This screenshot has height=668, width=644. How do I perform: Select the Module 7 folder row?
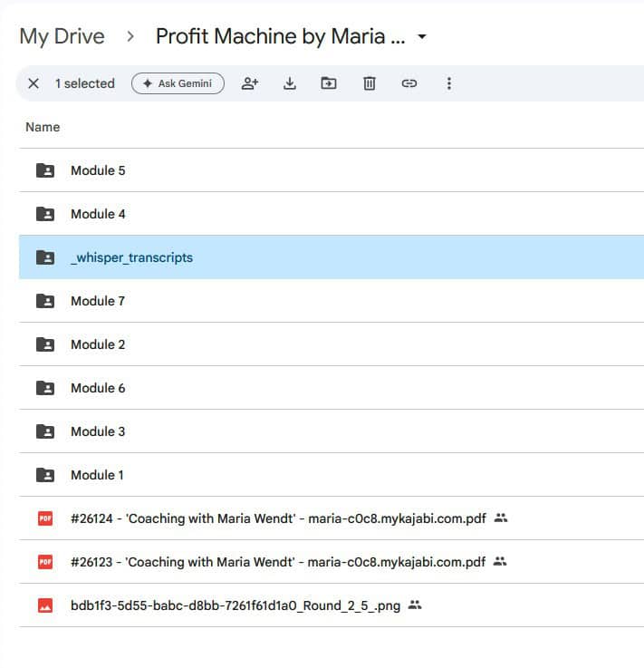pos(332,301)
